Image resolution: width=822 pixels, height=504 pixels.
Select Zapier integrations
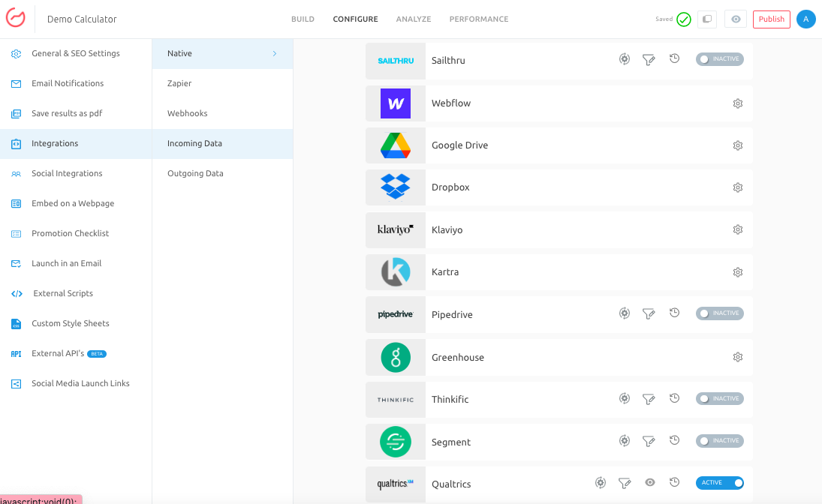pyautogui.click(x=222, y=83)
